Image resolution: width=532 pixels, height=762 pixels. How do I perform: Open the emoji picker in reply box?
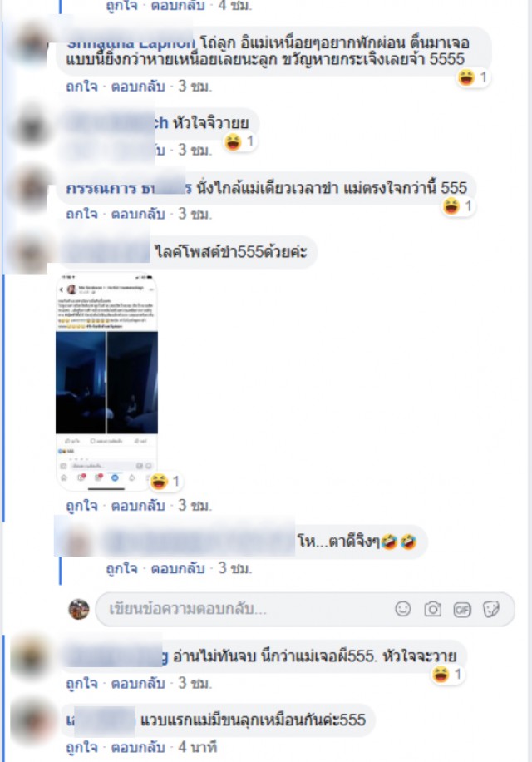tap(403, 608)
